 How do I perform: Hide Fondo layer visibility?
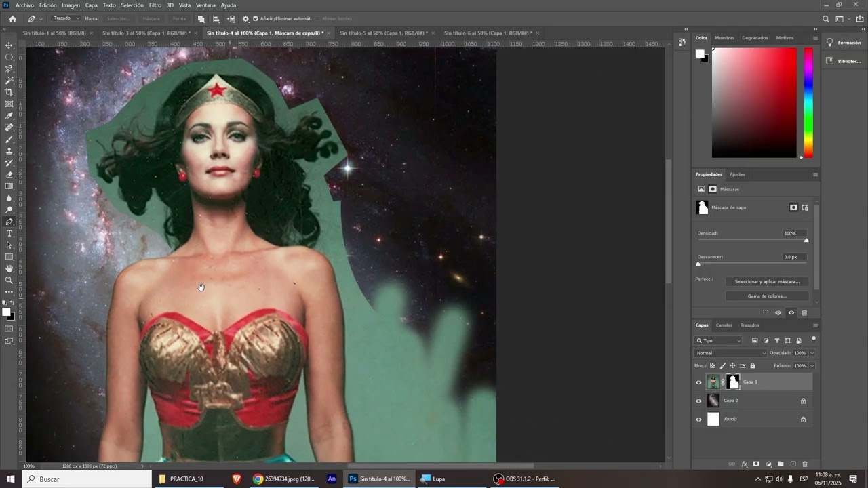(x=698, y=420)
